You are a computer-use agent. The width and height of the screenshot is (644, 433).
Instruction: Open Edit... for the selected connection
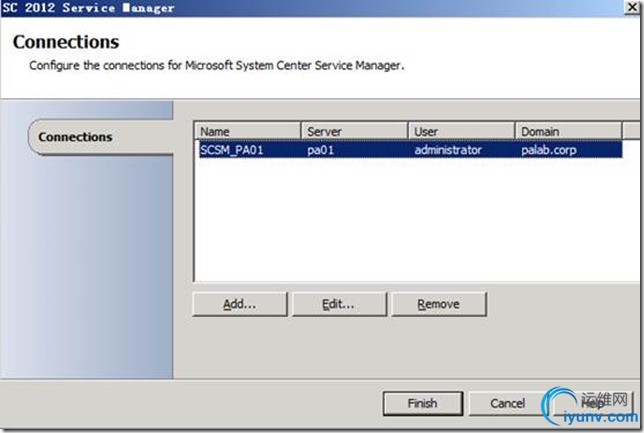[339, 304]
